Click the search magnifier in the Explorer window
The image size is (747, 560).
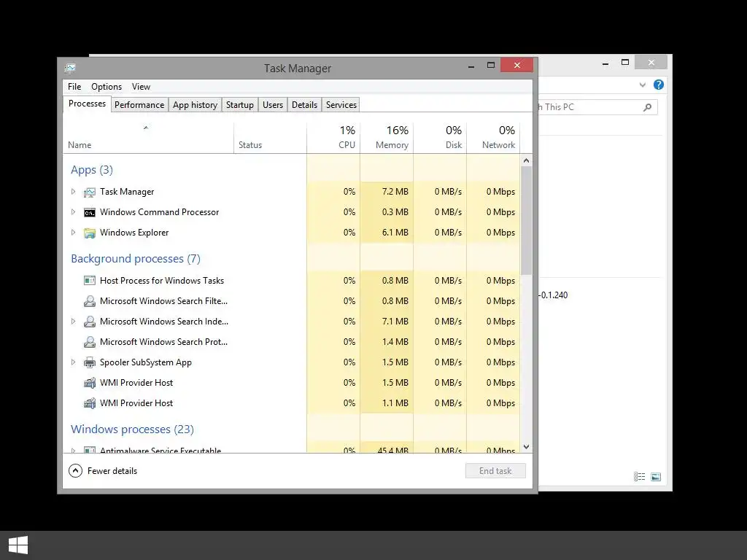pyautogui.click(x=647, y=107)
